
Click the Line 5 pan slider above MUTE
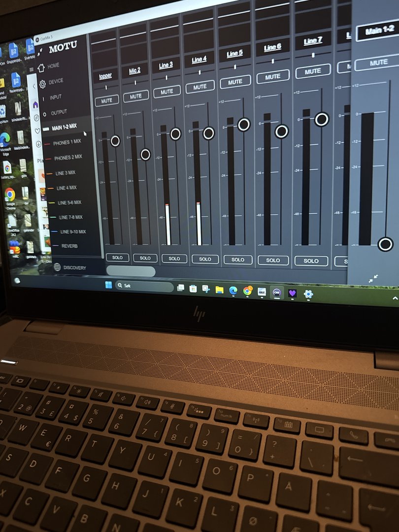click(235, 67)
